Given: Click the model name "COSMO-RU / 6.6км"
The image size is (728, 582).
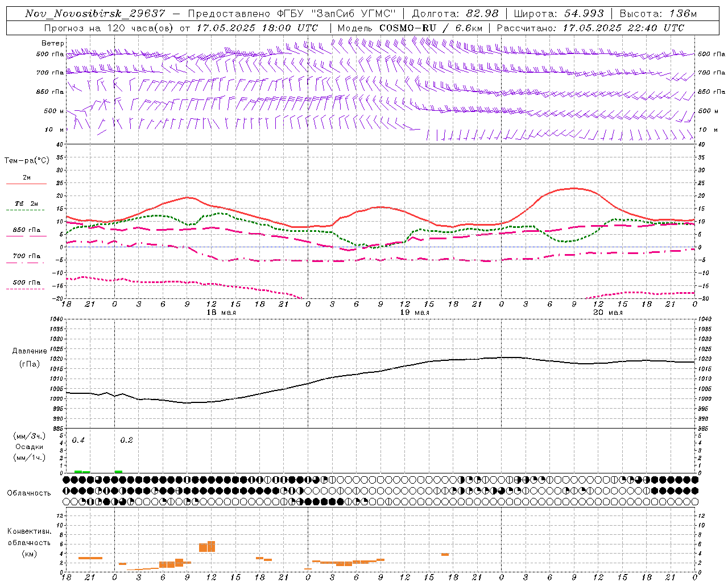Looking at the screenshot, I should coord(431,28).
